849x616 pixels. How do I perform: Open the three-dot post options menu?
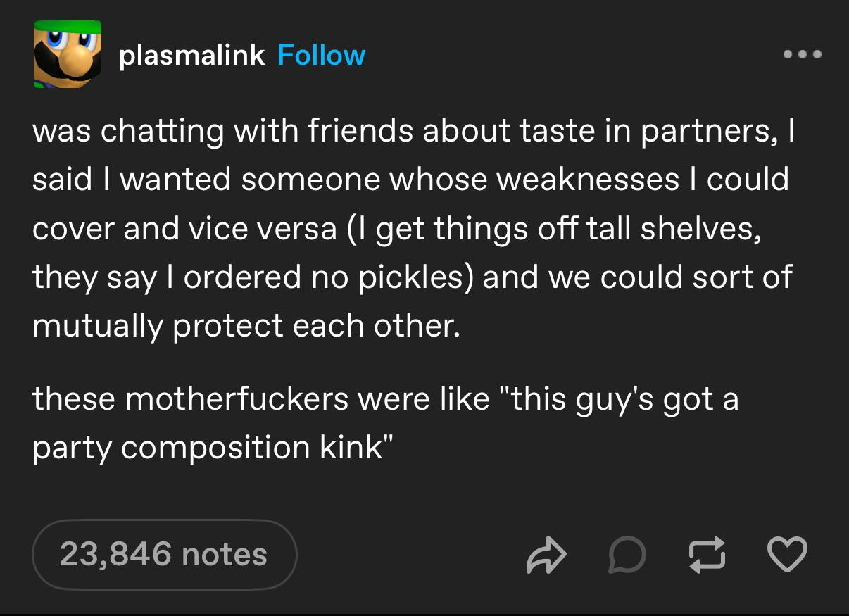[x=803, y=55]
